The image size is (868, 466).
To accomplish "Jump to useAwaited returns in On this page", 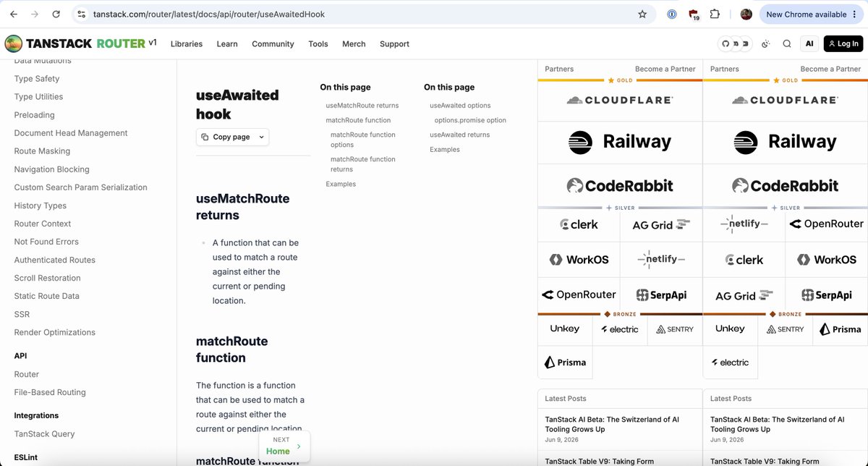I will pos(460,135).
